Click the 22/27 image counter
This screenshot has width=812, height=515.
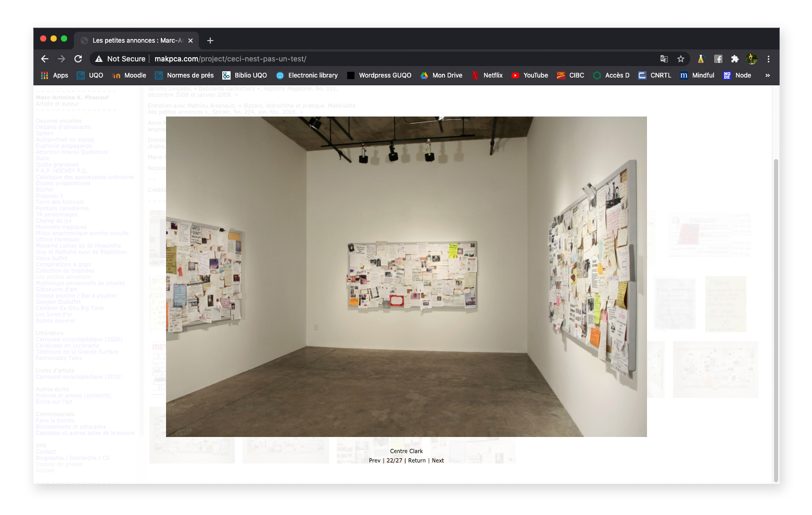pos(395,461)
